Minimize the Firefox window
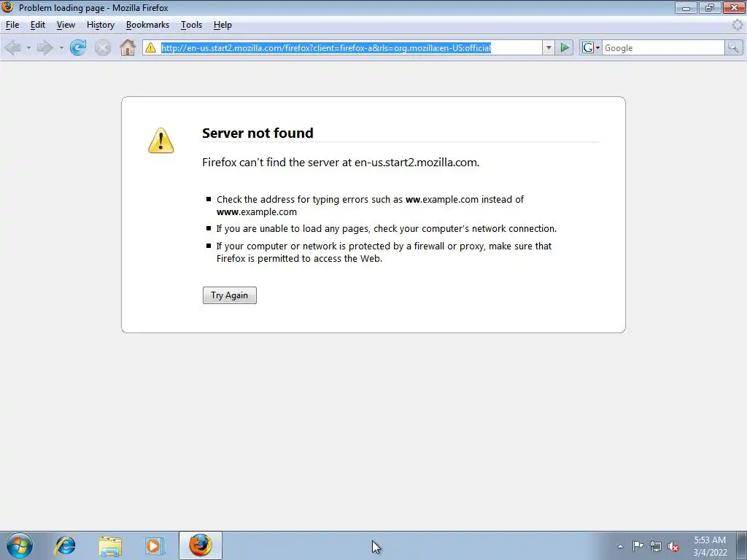The width and height of the screenshot is (747, 560). click(686, 7)
